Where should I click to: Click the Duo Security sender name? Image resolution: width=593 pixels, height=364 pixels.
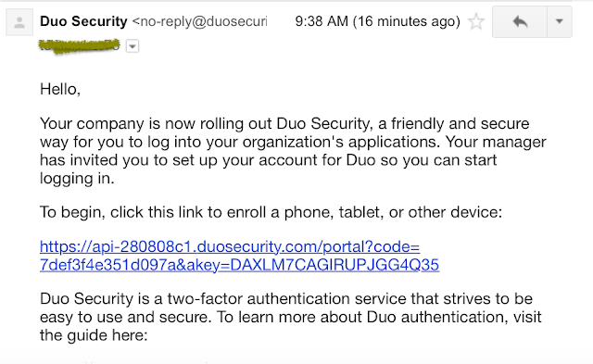tap(83, 21)
